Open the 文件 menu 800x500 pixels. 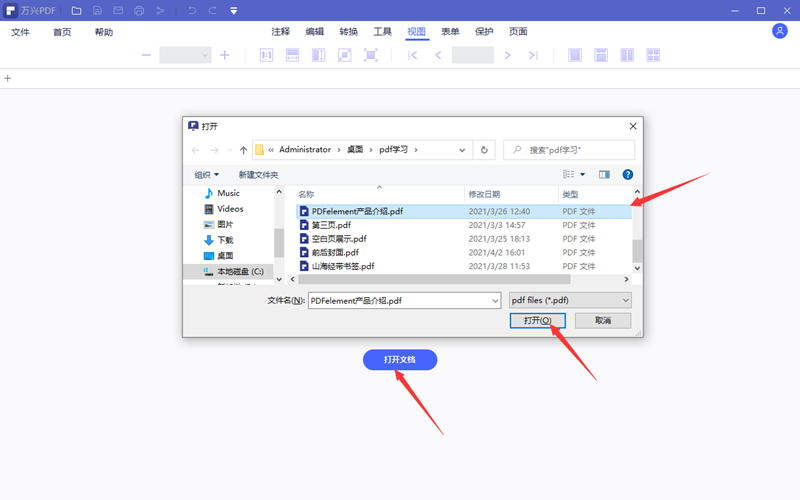tap(21, 32)
